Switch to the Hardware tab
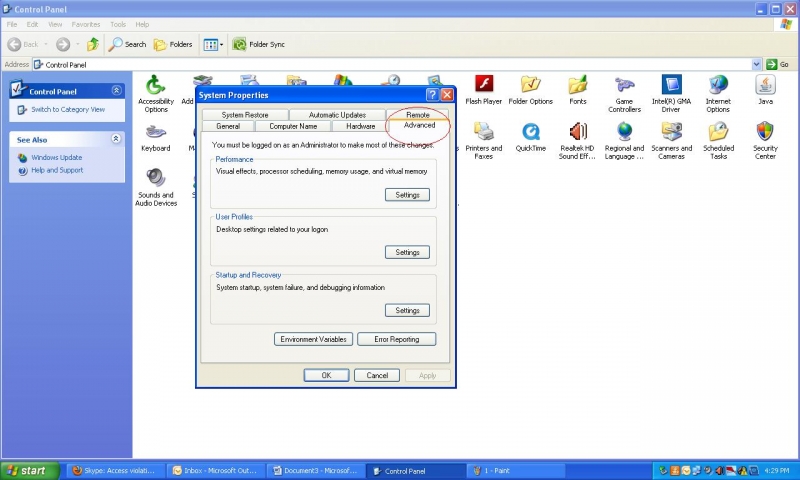The image size is (800, 480). coord(360,126)
